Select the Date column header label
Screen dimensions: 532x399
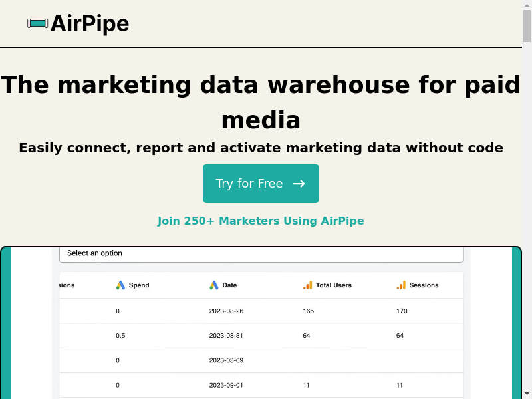[x=229, y=285]
